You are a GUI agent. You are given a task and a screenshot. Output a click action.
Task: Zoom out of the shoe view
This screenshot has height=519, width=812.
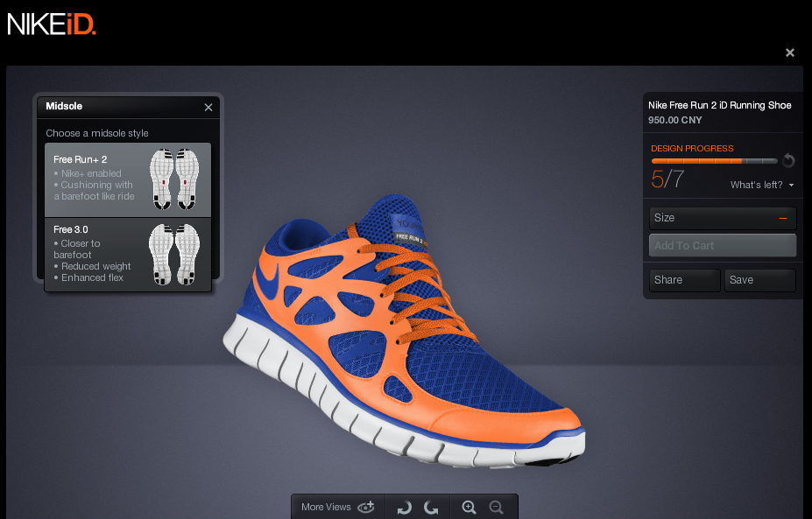coord(496,507)
